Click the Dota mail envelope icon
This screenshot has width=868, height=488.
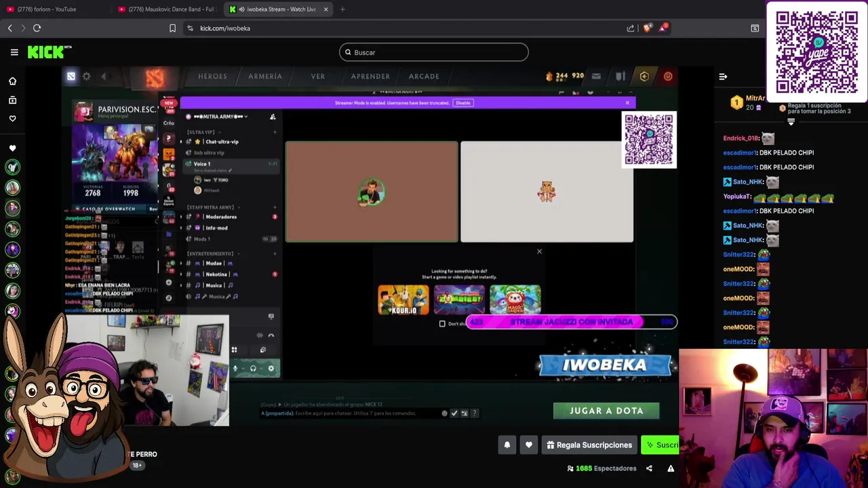596,77
